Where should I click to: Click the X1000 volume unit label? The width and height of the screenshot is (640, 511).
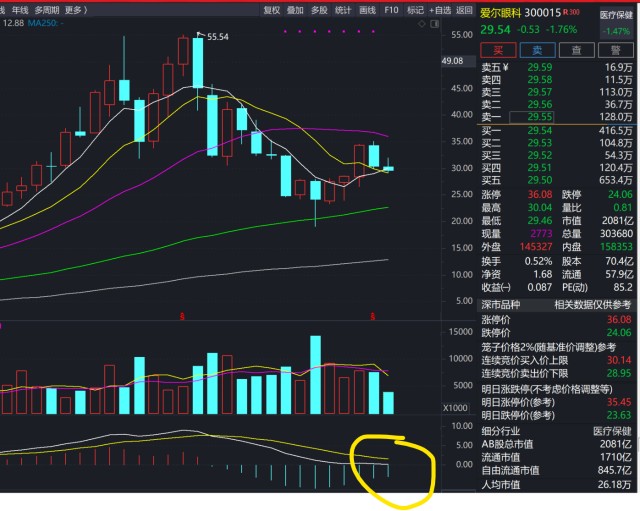[x=455, y=408]
